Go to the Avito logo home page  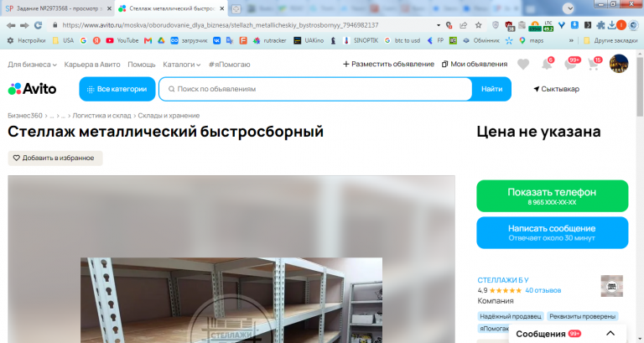[x=32, y=89]
